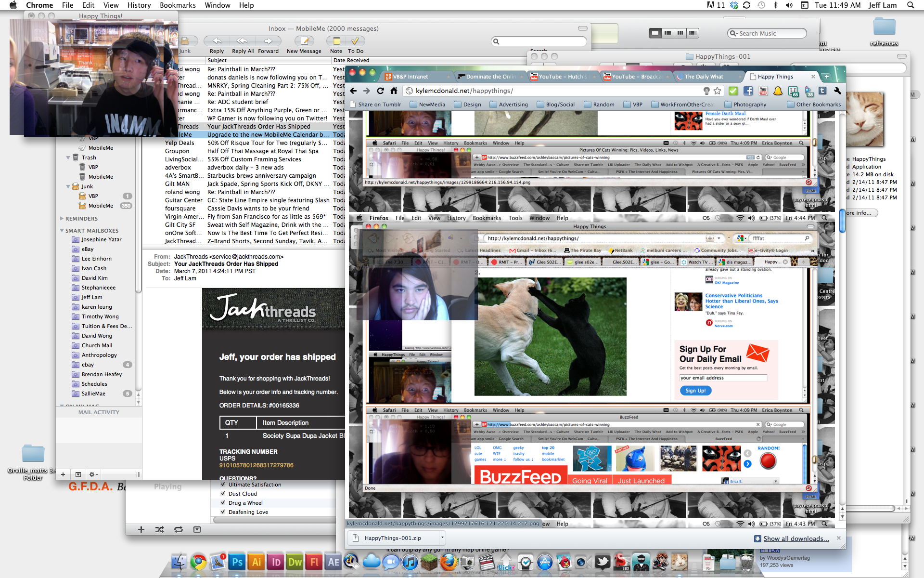This screenshot has height=578, width=924.
Task: Go back in Chrome navigation
Action: [353, 91]
